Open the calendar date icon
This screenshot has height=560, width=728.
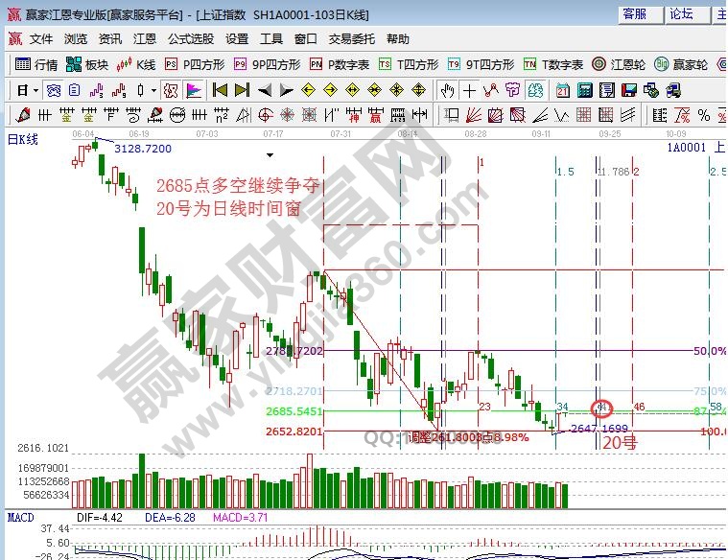[562, 90]
